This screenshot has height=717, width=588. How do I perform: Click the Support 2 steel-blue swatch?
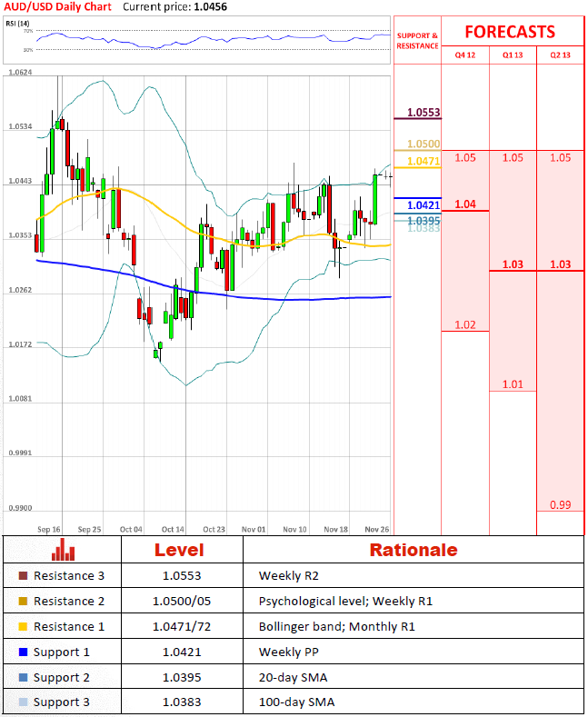(22, 678)
